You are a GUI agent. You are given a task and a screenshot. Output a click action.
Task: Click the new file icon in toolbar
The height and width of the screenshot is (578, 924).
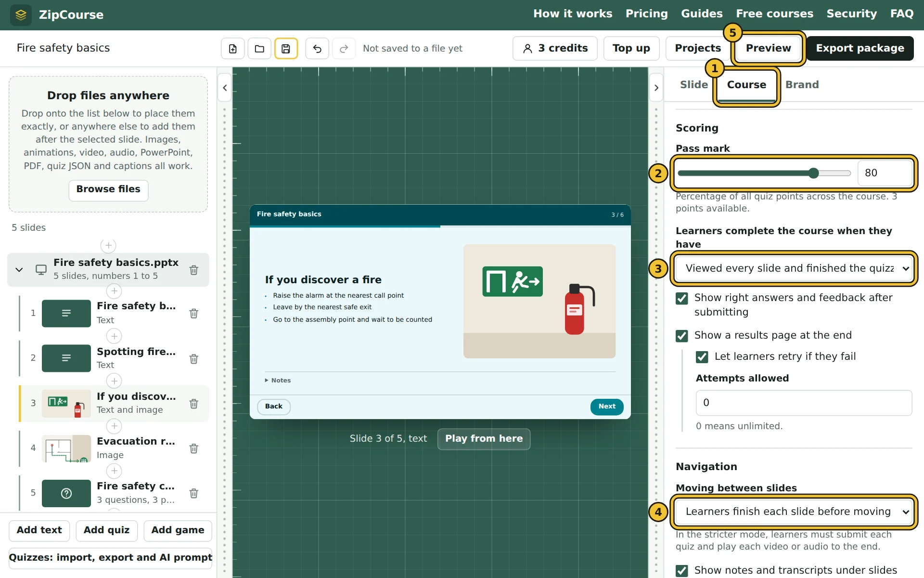(x=233, y=49)
